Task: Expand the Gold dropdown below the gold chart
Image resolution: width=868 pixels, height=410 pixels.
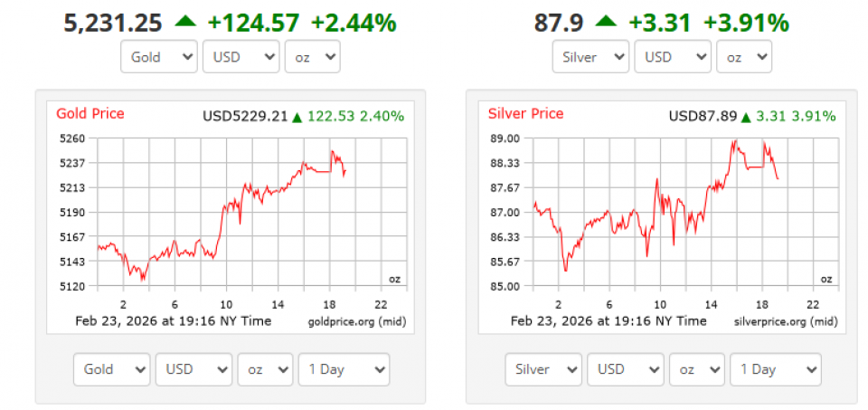Action: pyautogui.click(x=112, y=369)
